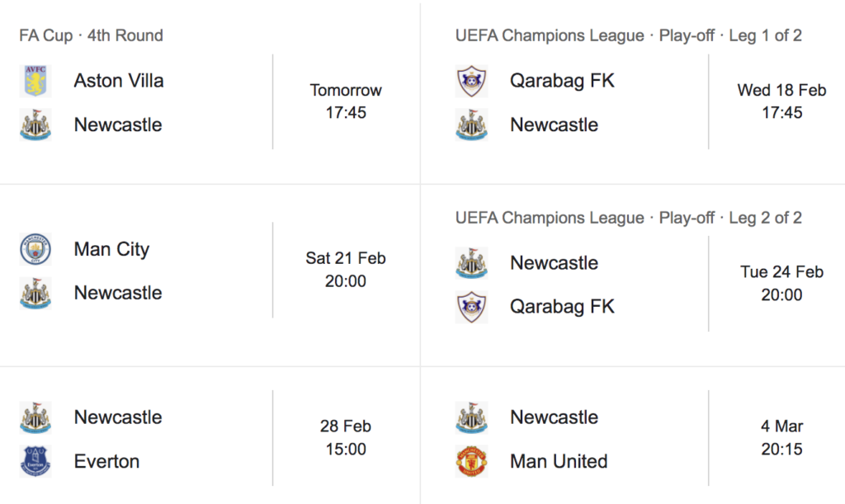Click Qarabag FK crest in Leg 2 fixture

pyautogui.click(x=471, y=307)
